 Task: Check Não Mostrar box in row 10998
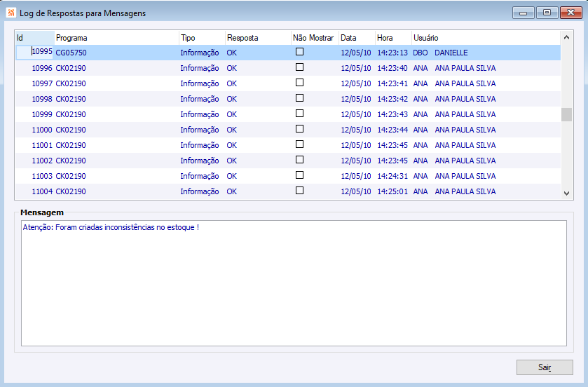point(299,98)
